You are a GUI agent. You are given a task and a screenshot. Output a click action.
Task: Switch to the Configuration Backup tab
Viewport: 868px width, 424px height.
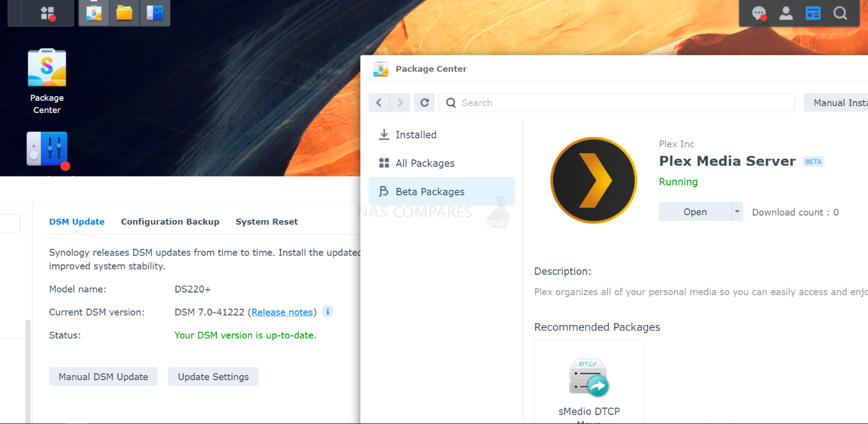click(x=170, y=222)
